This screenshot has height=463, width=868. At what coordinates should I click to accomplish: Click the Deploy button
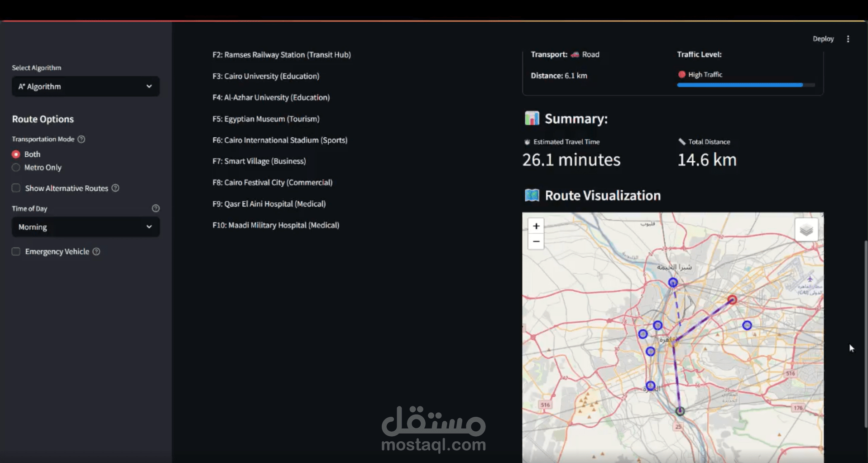click(823, 39)
